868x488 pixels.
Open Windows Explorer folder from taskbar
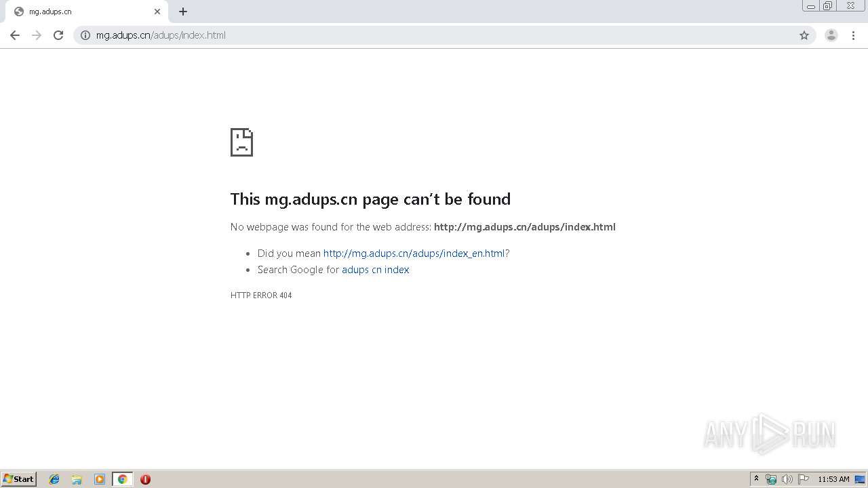pyautogui.click(x=77, y=479)
